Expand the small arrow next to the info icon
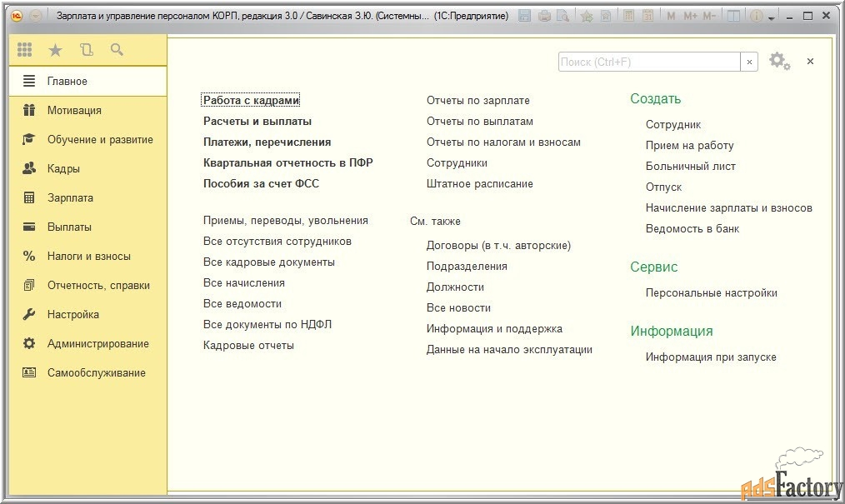This screenshot has width=845, height=504. tap(771, 17)
